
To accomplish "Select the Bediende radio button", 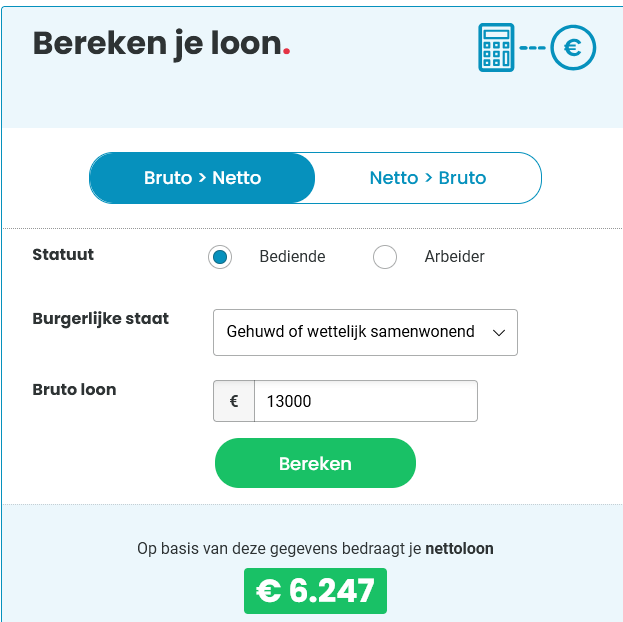I will [x=220, y=257].
